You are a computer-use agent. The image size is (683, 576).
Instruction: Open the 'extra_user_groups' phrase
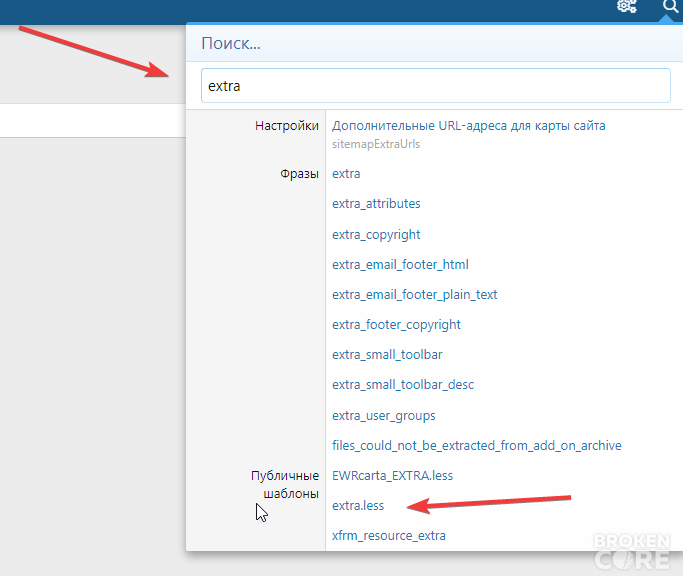coord(384,416)
